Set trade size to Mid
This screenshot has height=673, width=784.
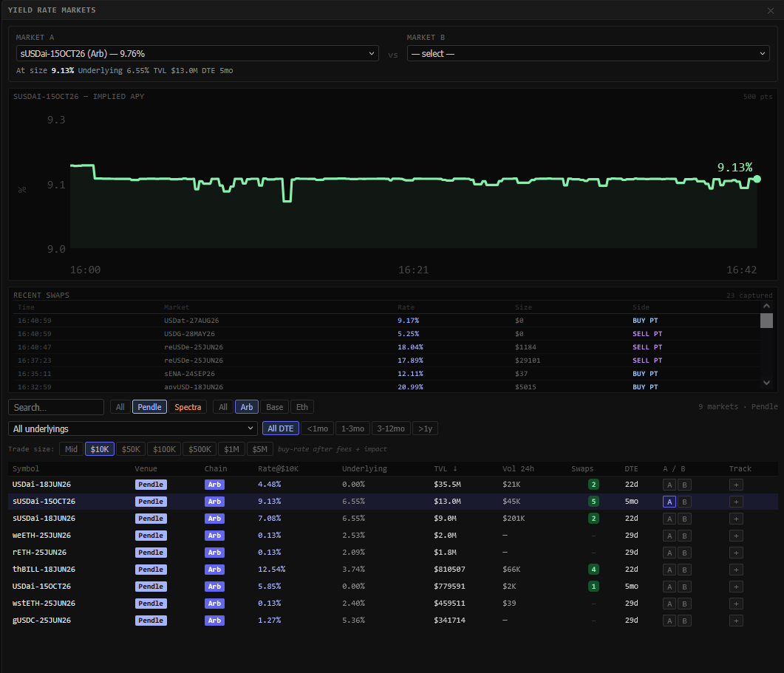click(71, 449)
